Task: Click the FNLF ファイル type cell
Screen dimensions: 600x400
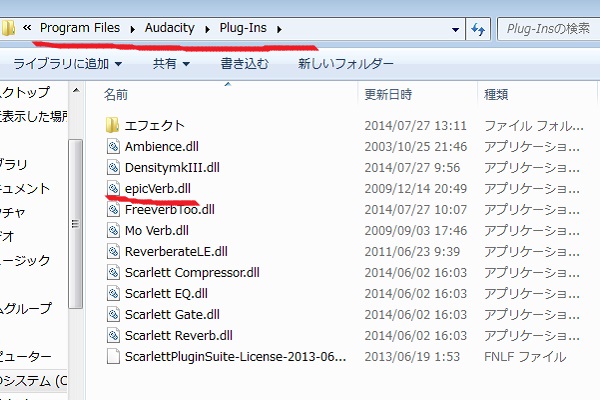Action: pyautogui.click(x=525, y=357)
